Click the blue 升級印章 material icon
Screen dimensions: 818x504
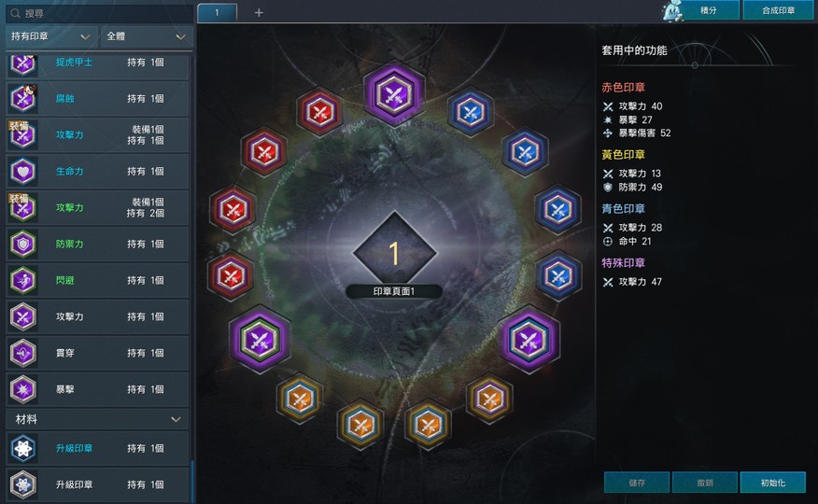(x=23, y=448)
